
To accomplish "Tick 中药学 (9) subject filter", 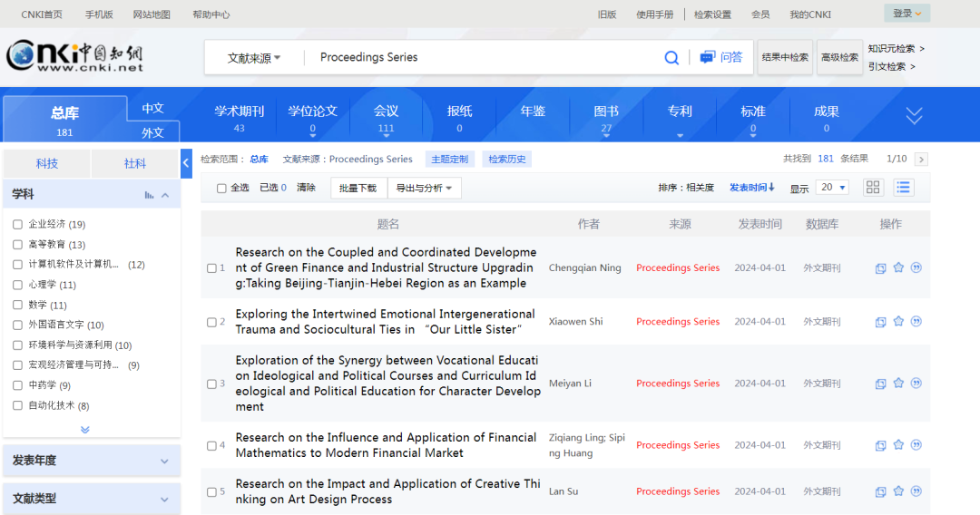I will 17,385.
